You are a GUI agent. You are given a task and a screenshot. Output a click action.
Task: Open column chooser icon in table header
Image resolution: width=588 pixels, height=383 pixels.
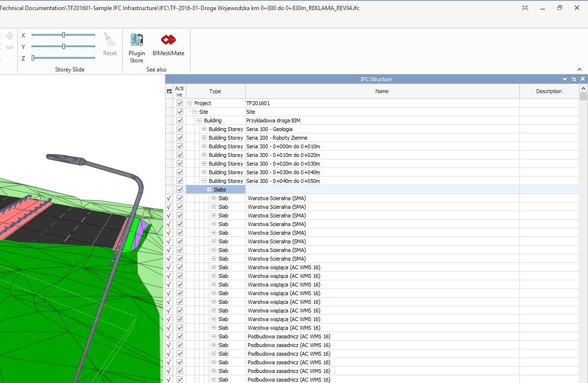pos(169,91)
